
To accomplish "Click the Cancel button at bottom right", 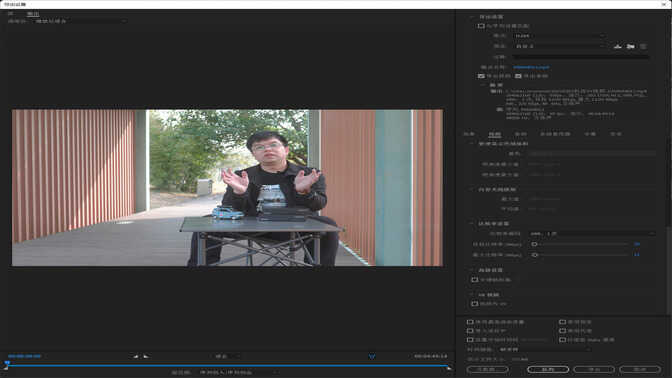I will coord(639,369).
